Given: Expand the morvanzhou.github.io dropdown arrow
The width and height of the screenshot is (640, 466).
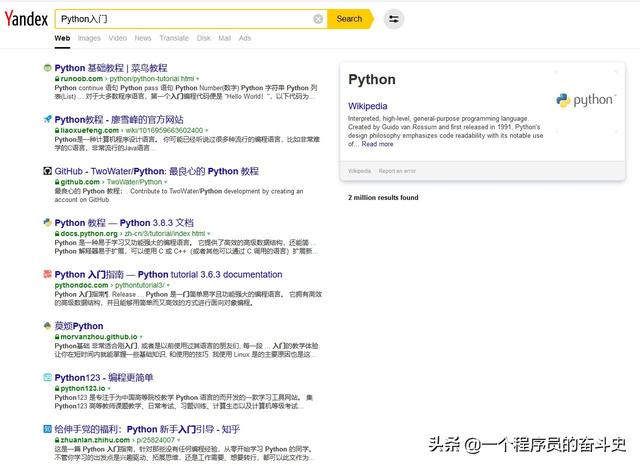Looking at the screenshot, I should 141,337.
